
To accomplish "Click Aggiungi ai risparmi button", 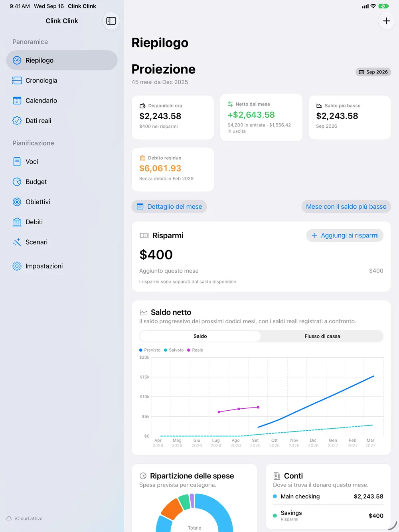I will 345,235.
